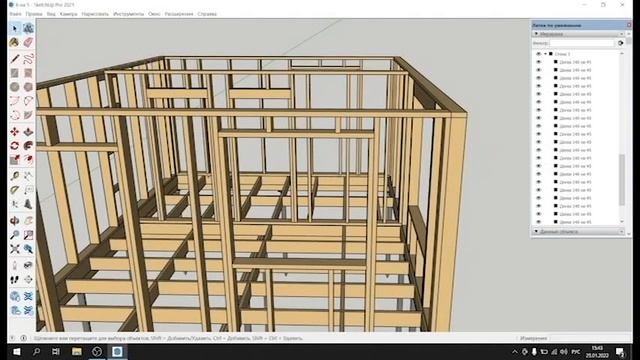Select the 3D Text tool

(28, 204)
